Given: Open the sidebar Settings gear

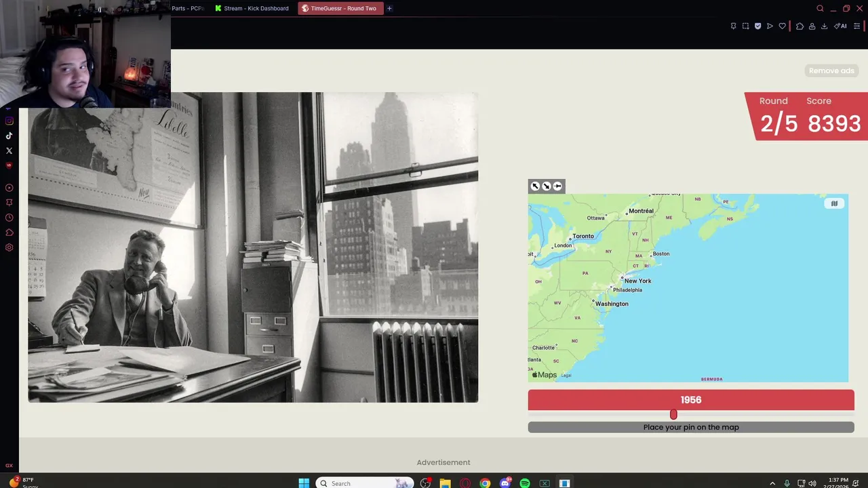Looking at the screenshot, I should pyautogui.click(x=9, y=247).
